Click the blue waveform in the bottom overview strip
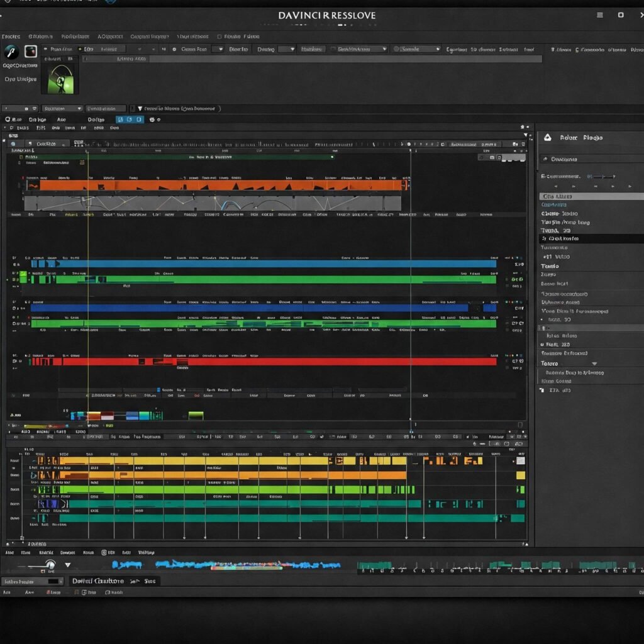Viewport: 644px width, 644px height. pos(226,565)
